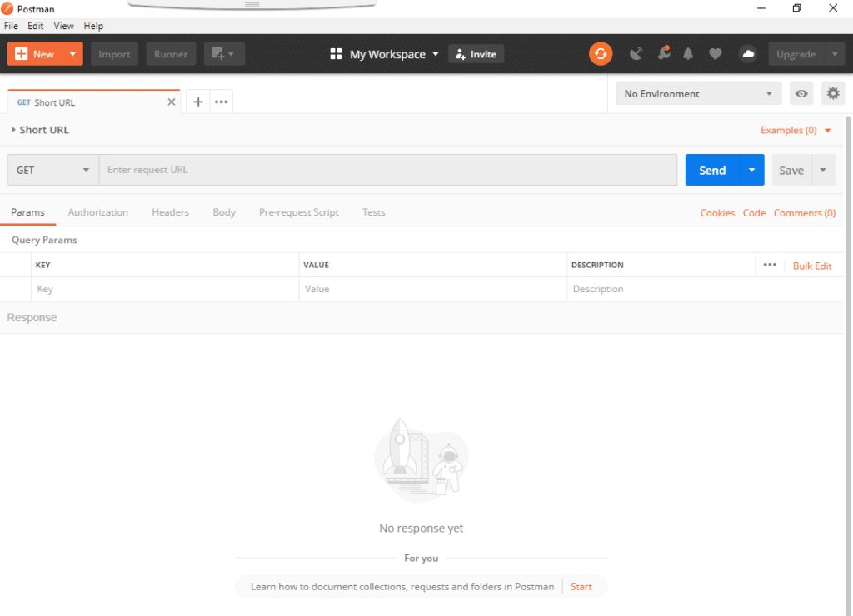853x616 pixels.
Task: Click the heart icon in the header
Action: tap(716, 53)
